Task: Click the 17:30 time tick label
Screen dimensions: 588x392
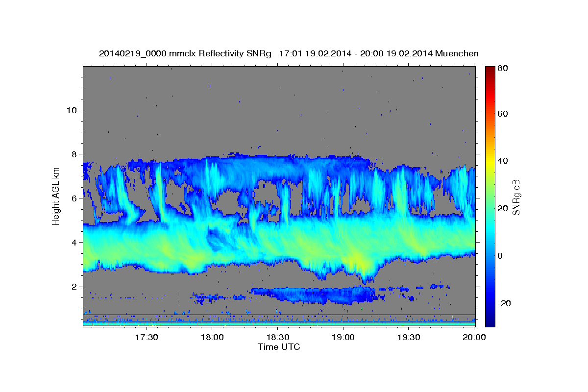Action: coord(147,337)
